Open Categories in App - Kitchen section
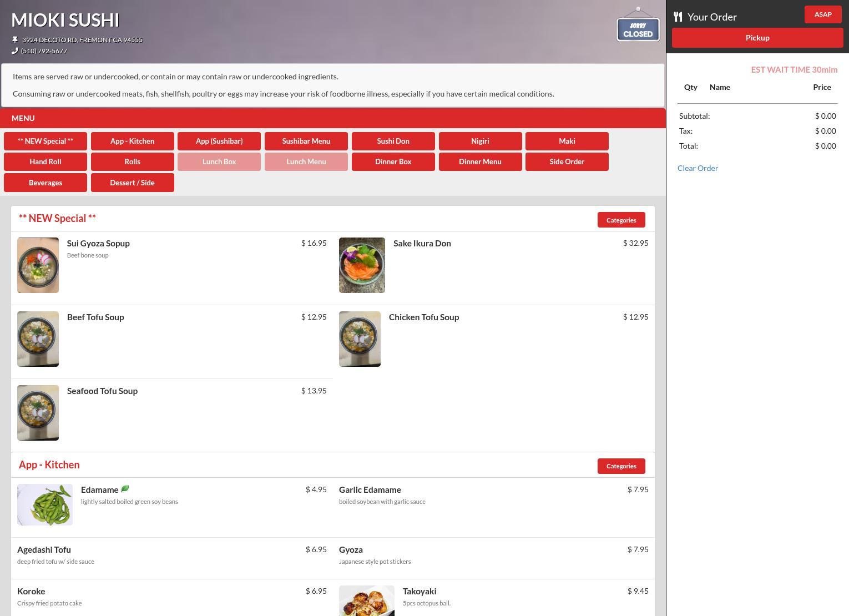The width and height of the screenshot is (849, 616). tap(621, 466)
